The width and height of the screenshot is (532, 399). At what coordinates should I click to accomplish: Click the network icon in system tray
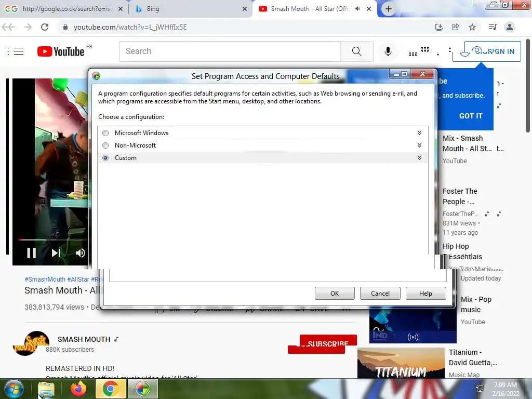tap(480, 389)
